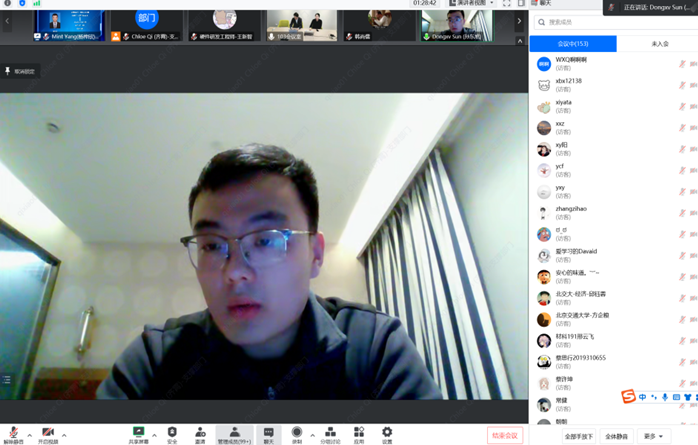Toggle the unpin video button
698x445 pixels.
coord(20,72)
